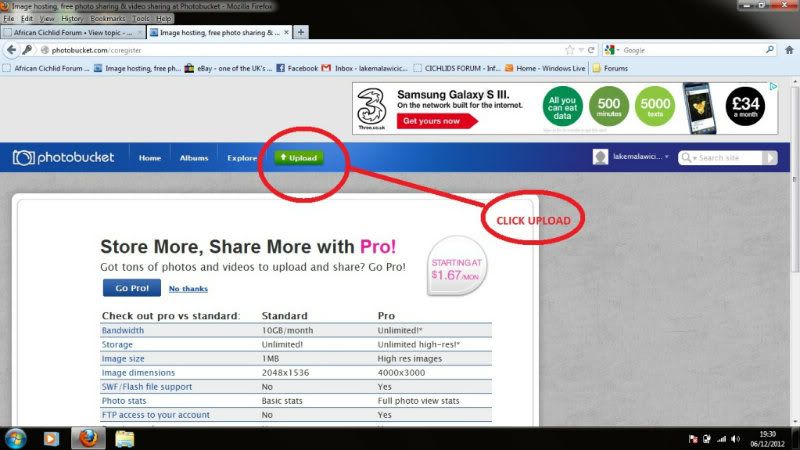Image resolution: width=800 pixels, height=450 pixels.
Task: Open the site search type dropdown
Action: (x=689, y=158)
